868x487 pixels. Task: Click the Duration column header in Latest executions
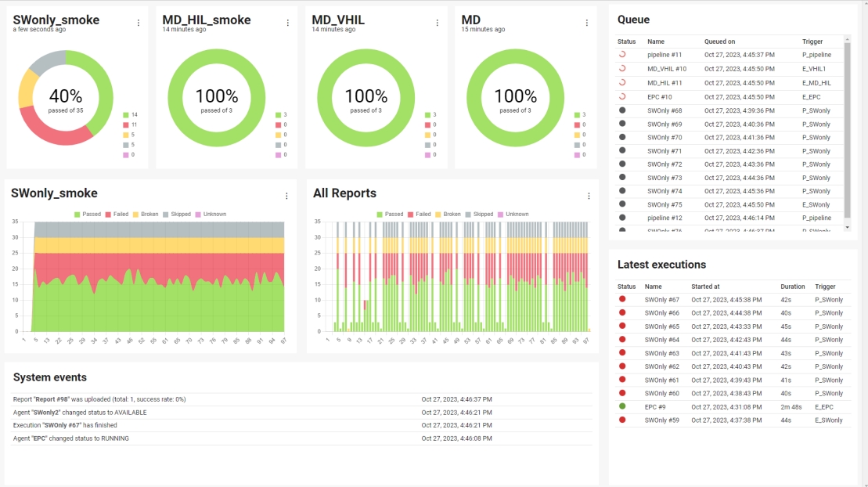[793, 287]
